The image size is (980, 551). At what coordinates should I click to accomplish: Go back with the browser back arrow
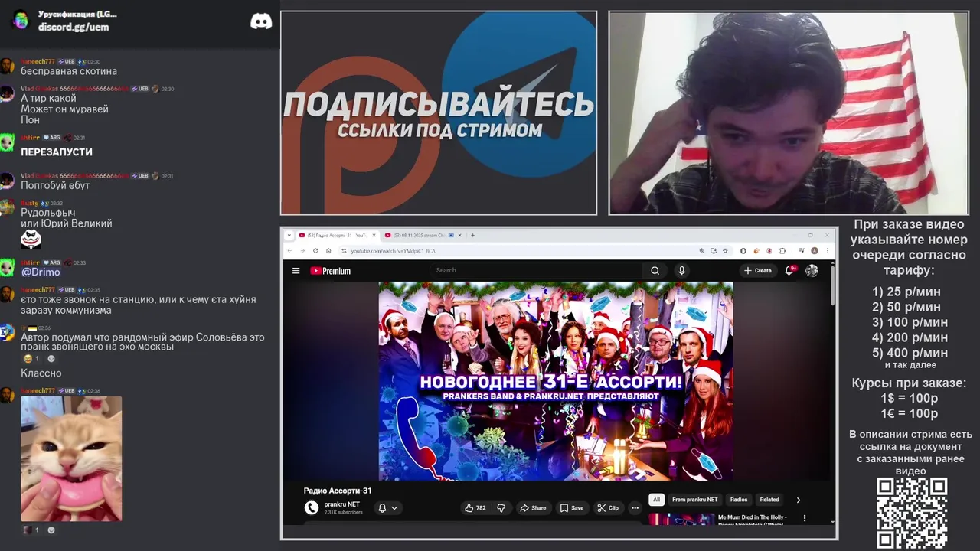tap(290, 250)
